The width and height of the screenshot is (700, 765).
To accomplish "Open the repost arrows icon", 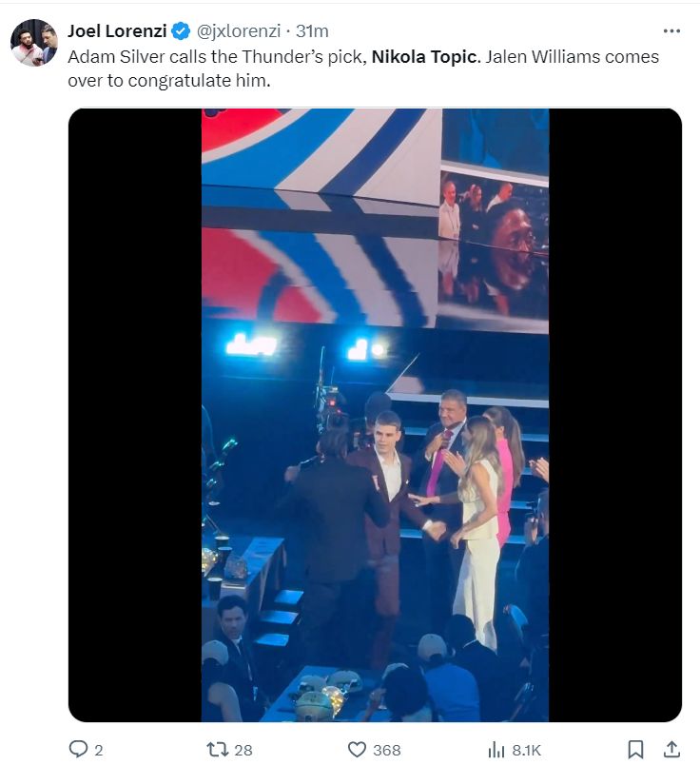I will 218,750.
